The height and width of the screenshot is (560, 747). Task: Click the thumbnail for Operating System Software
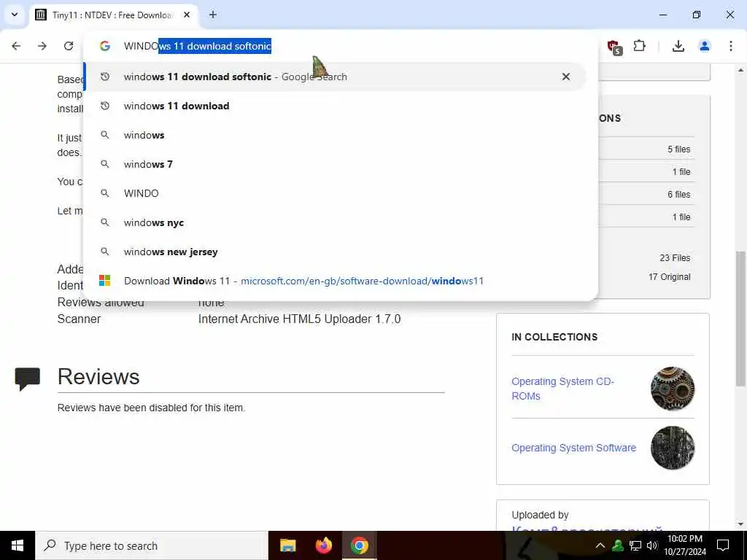click(673, 448)
